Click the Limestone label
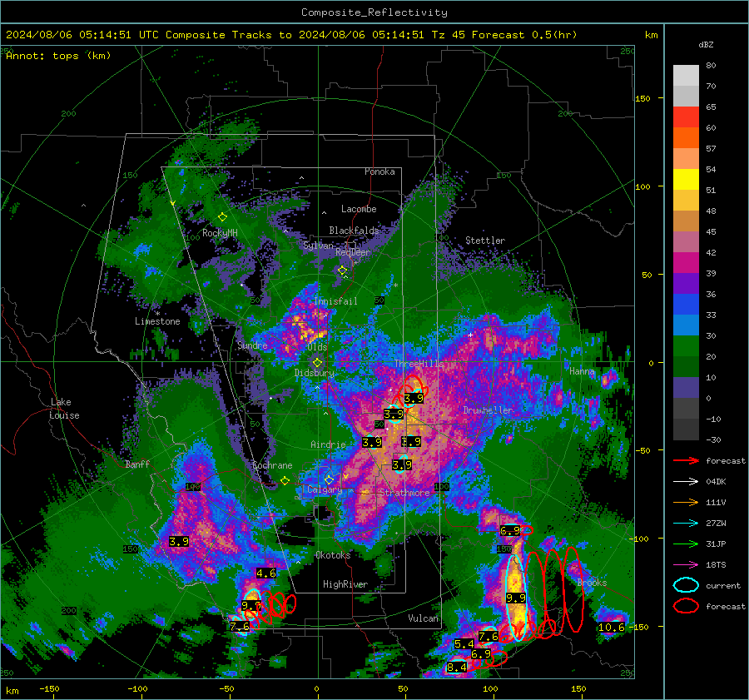The image size is (749, 700). 157,321
